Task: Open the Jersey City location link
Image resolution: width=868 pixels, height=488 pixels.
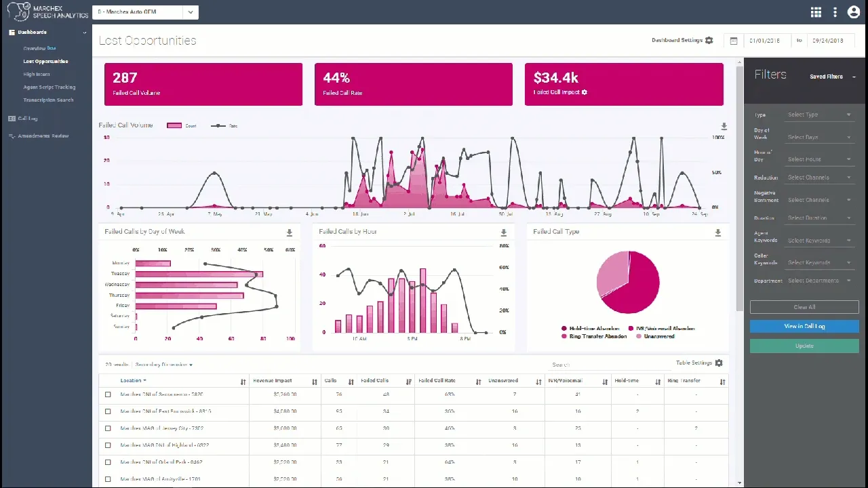Action: tap(161, 428)
